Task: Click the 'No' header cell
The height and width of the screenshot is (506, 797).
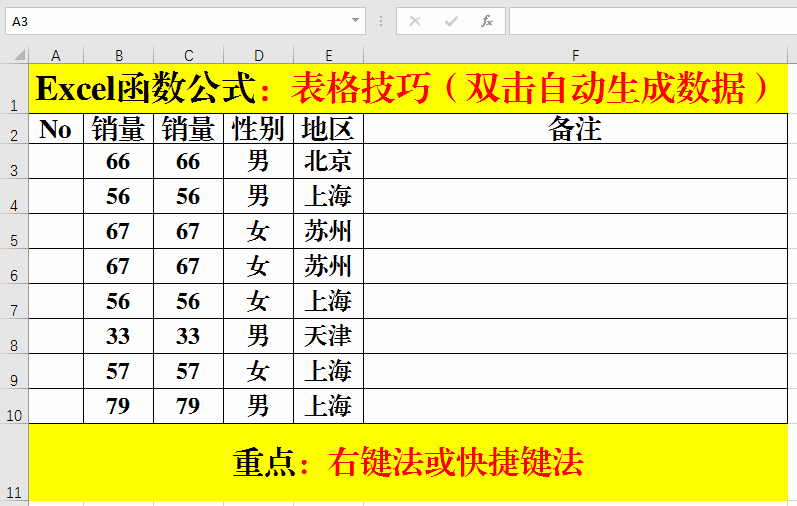Action: [x=56, y=129]
